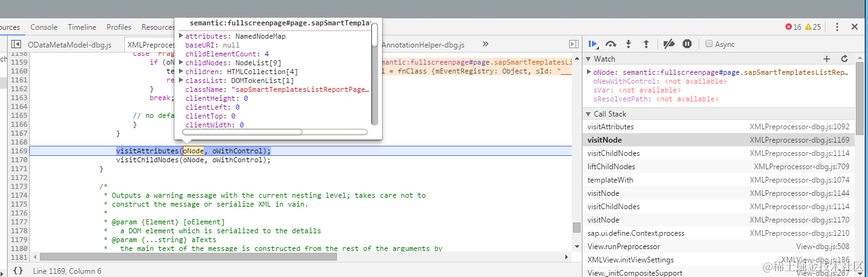Switch to the Profiles tab
The width and height of the screenshot is (868, 277).
119,27
